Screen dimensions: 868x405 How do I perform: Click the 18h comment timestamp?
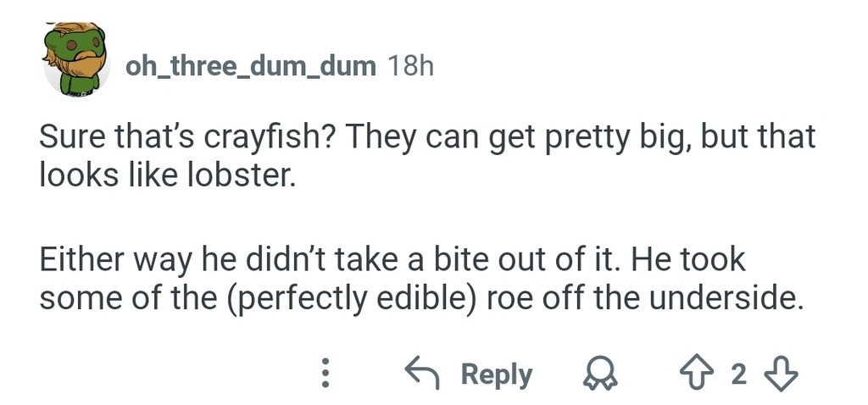pyautogui.click(x=409, y=65)
